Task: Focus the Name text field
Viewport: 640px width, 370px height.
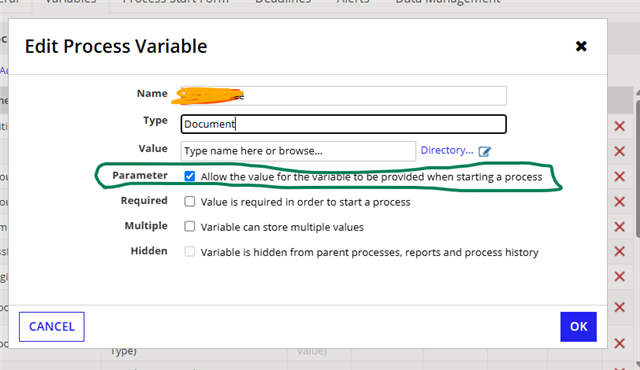Action: pyautogui.click(x=344, y=96)
